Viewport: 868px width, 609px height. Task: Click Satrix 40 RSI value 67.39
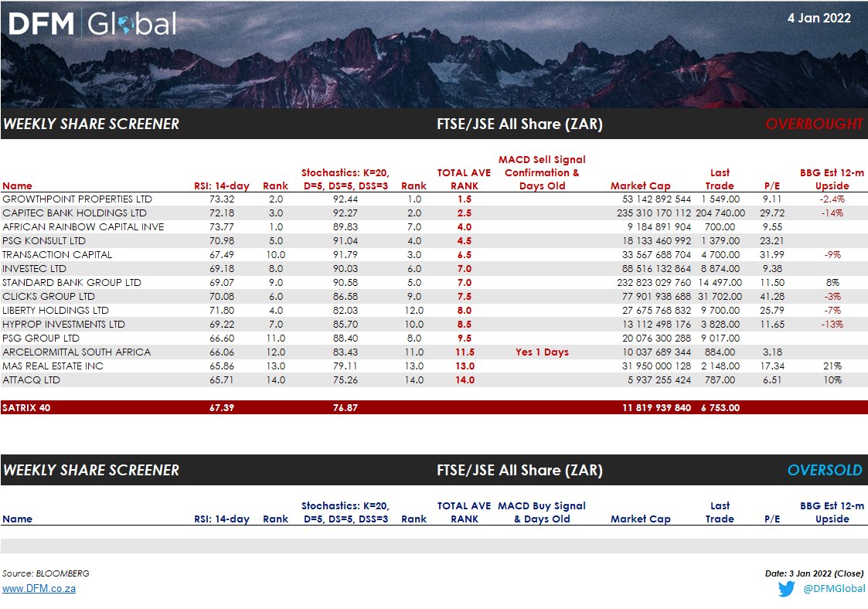tap(221, 407)
